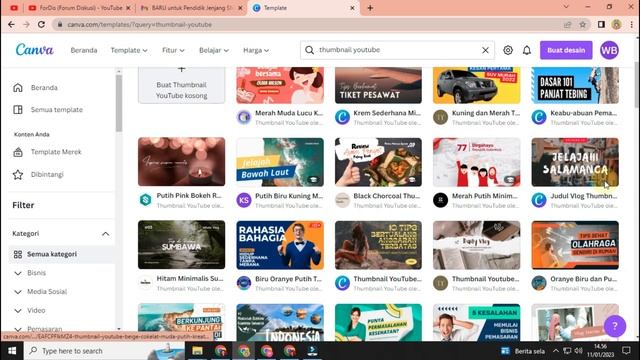Screen dimensions: 640x360
Task: Click creator avatar of Merah Putih Minim template
Action: (440, 200)
